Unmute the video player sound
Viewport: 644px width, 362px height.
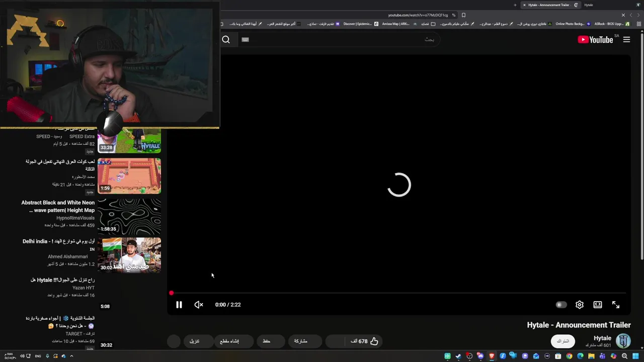coord(199,305)
